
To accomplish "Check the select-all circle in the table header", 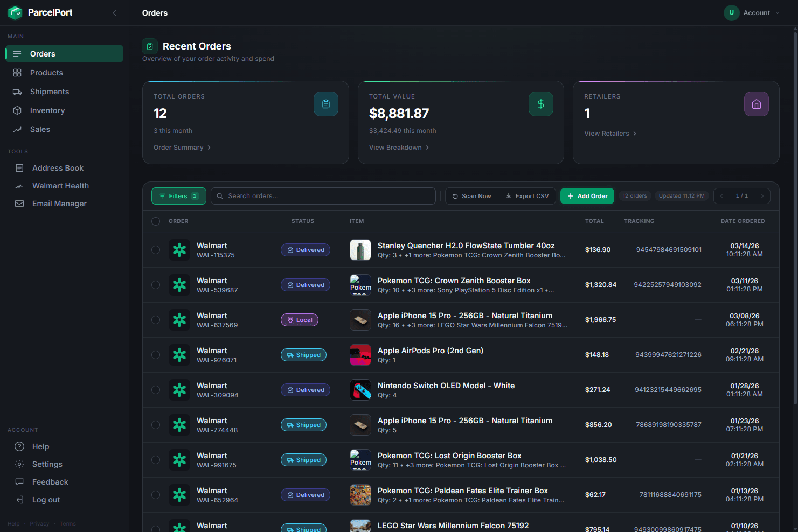I will click(156, 221).
